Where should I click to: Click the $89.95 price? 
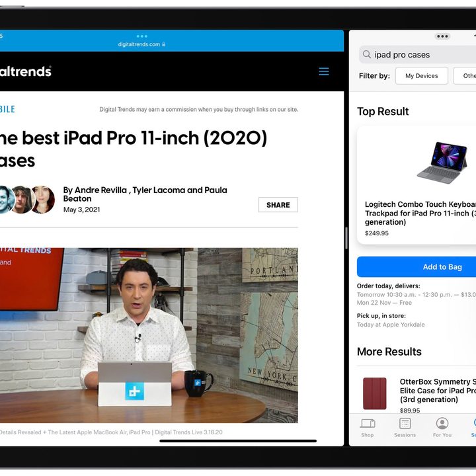(410, 411)
